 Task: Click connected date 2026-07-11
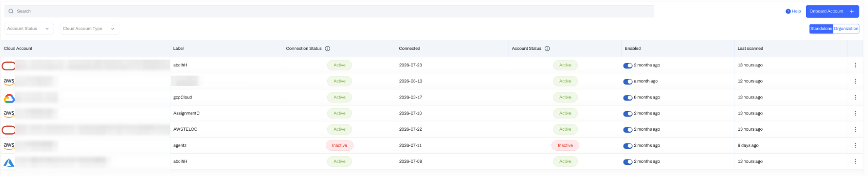click(410, 145)
